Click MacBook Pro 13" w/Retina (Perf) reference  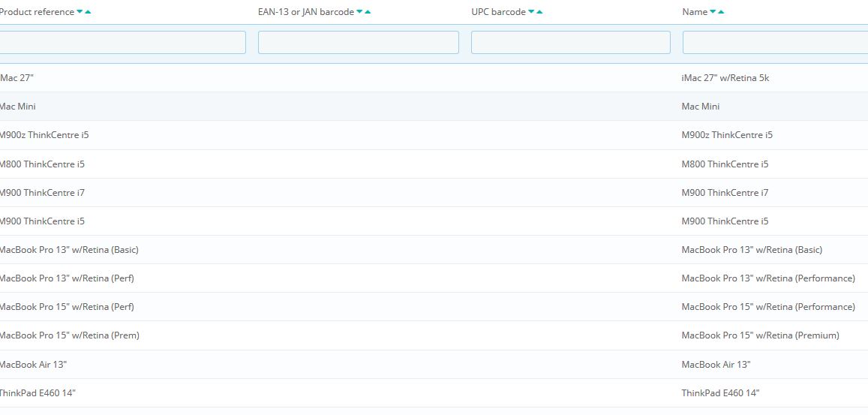[x=67, y=278]
